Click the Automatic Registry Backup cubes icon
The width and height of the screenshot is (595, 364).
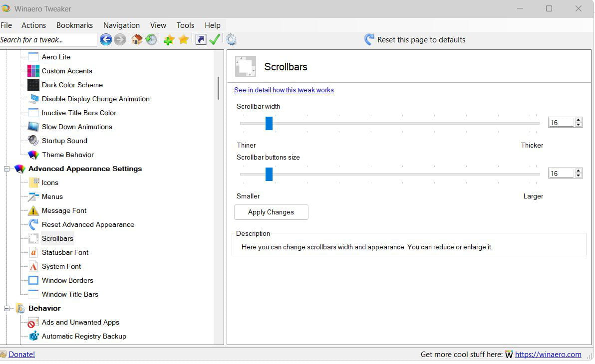(34, 336)
